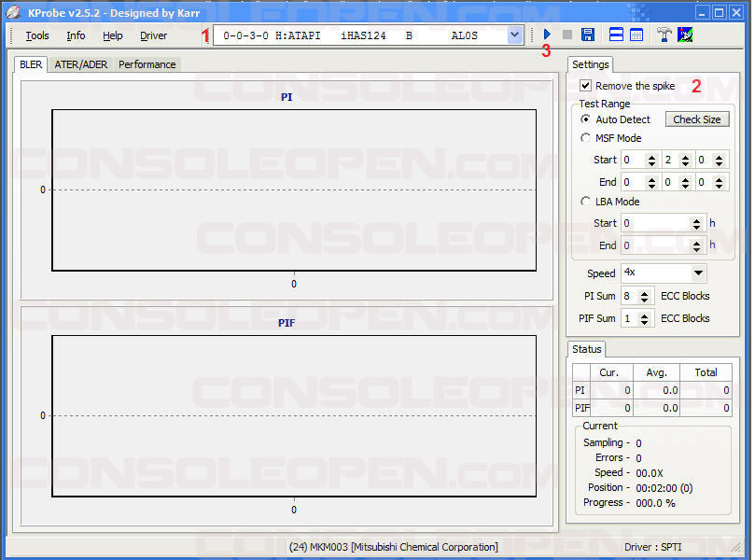Click the MSF Start minutes field showing 0
755x560 pixels.
633,160
